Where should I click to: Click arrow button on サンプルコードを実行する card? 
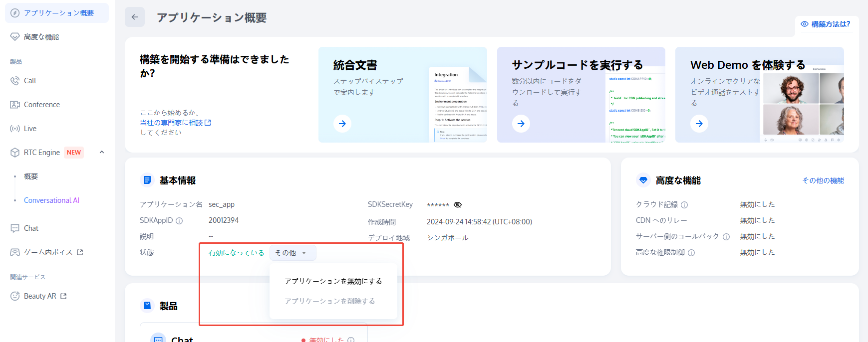521,124
